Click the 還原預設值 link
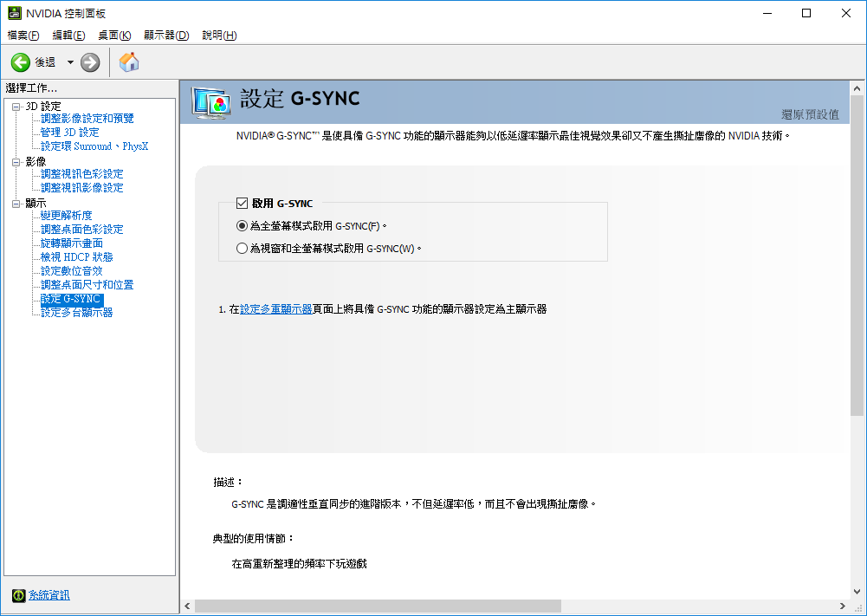867x616 pixels. click(810, 114)
